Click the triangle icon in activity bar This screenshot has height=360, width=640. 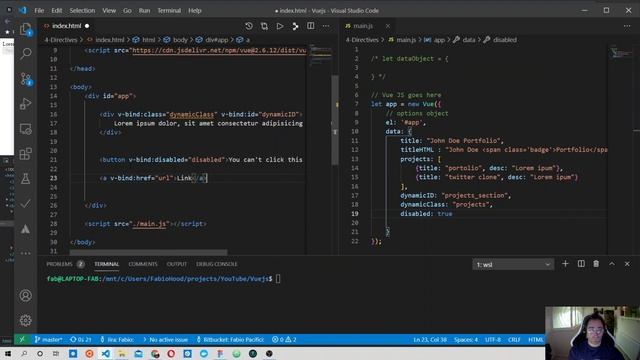(x=26, y=229)
